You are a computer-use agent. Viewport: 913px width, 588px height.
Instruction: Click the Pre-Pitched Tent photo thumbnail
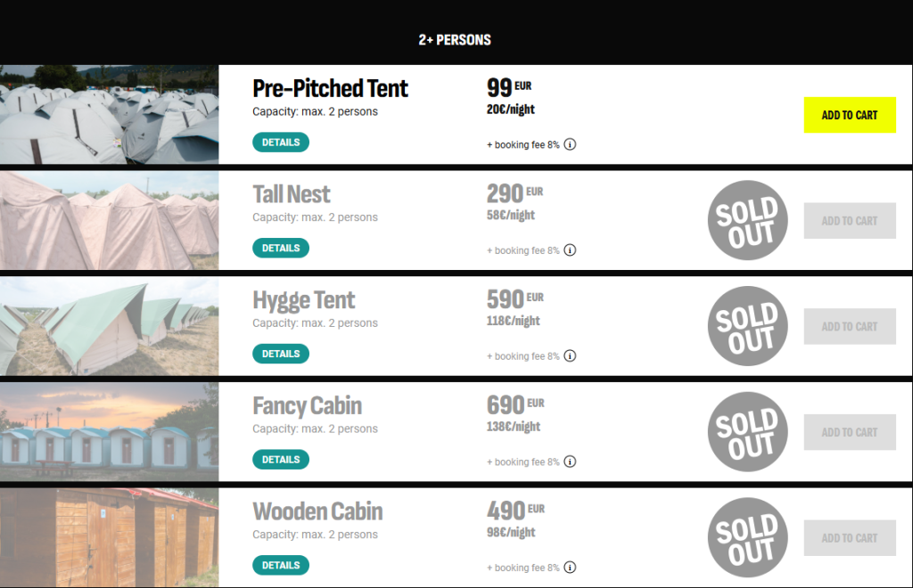[x=110, y=115]
